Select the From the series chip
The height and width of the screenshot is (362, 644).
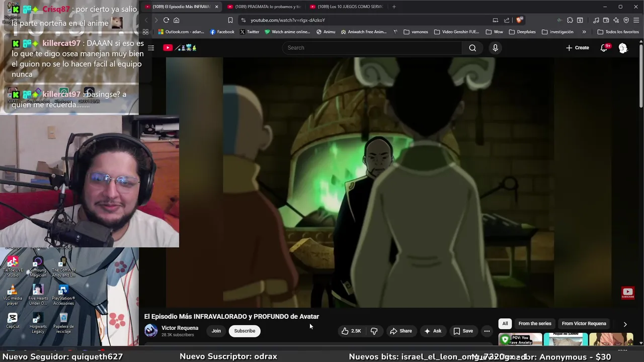[x=535, y=323]
